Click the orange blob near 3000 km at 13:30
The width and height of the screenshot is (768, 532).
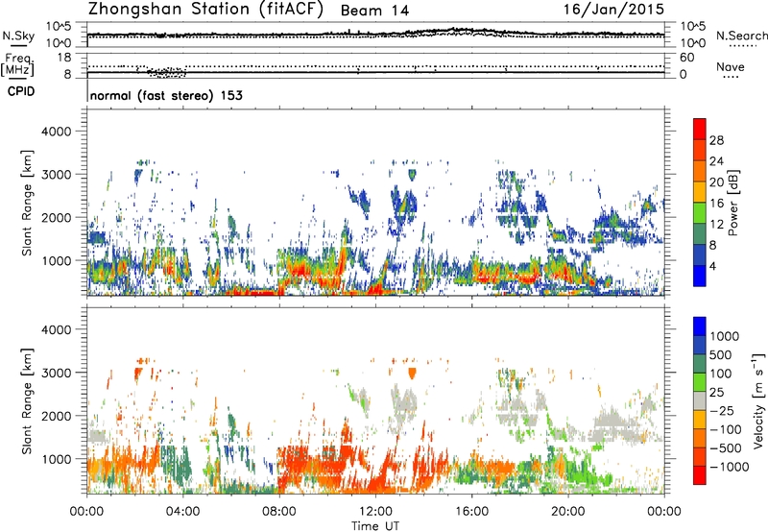[412, 374]
